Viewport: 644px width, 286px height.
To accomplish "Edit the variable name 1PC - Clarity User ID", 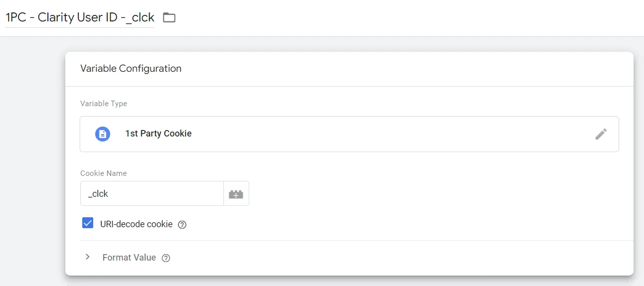I will [80, 17].
